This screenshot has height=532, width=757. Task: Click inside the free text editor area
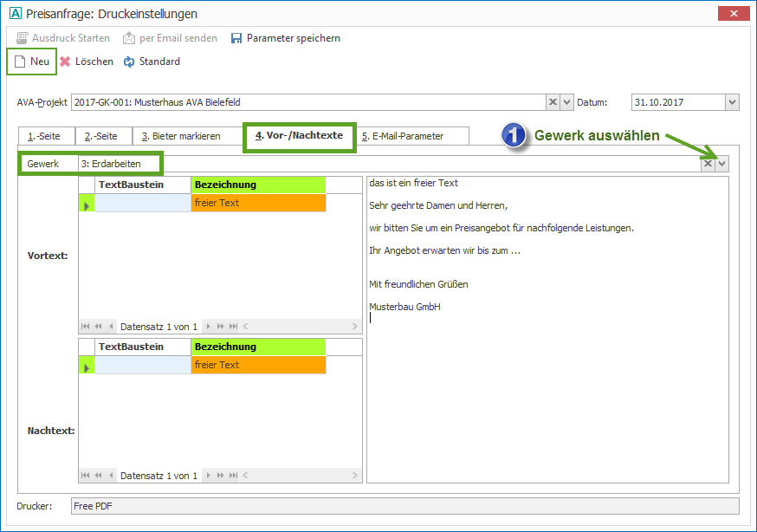tap(546, 390)
